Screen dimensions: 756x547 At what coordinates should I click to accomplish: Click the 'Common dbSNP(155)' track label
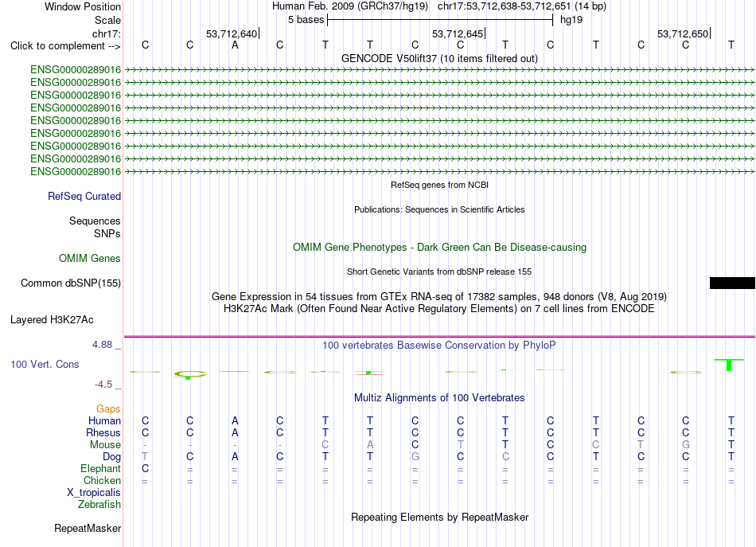71,283
